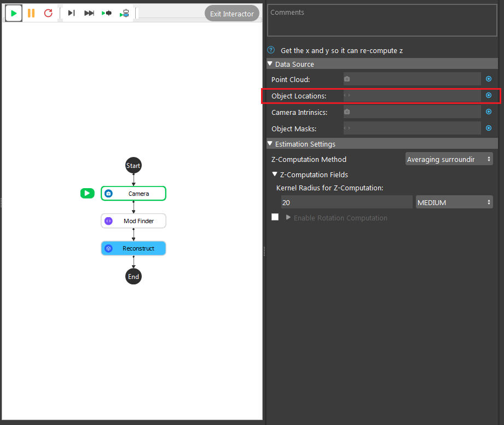This screenshot has width=504, height=425.
Task: Click the help question mark icon
Action: (271, 50)
